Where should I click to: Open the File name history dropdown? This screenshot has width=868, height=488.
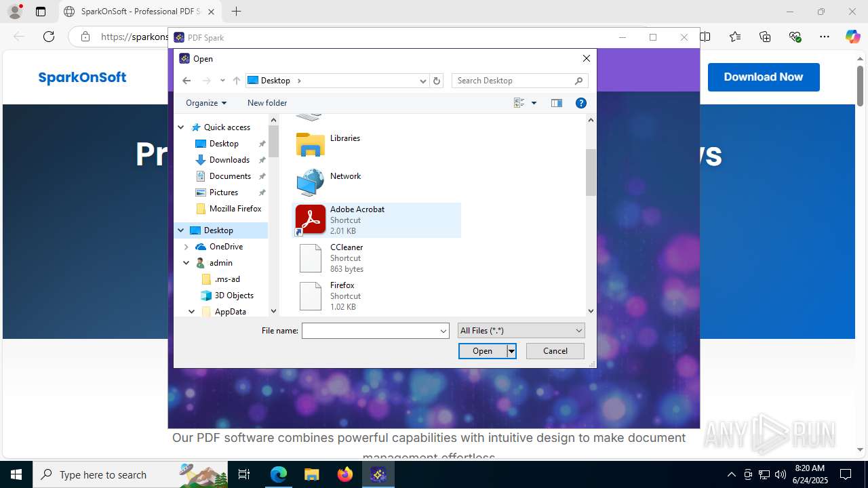443,331
